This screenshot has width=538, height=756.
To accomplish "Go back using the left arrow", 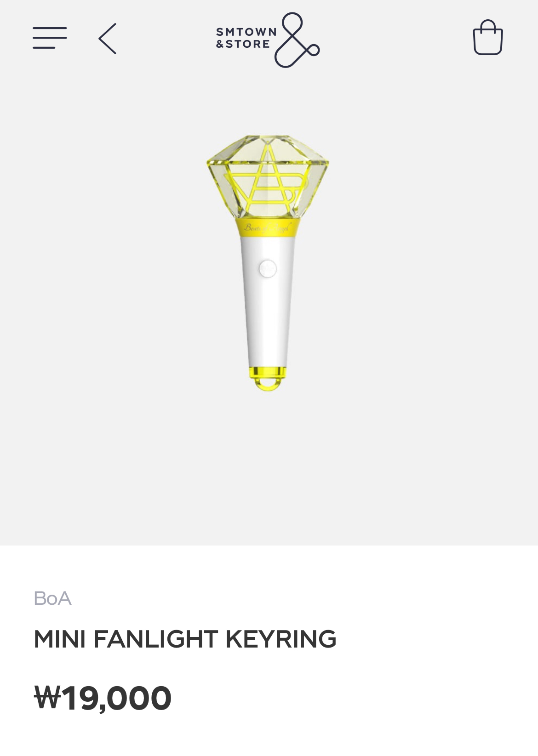I will (x=108, y=39).
